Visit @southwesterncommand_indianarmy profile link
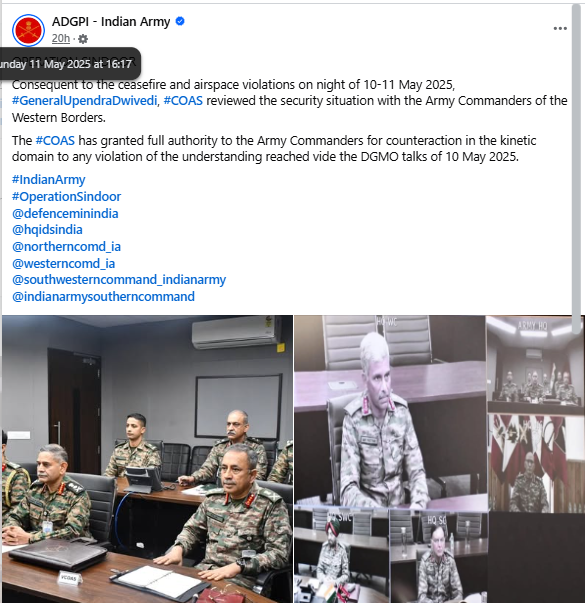585x603 pixels. pyautogui.click(x=119, y=280)
